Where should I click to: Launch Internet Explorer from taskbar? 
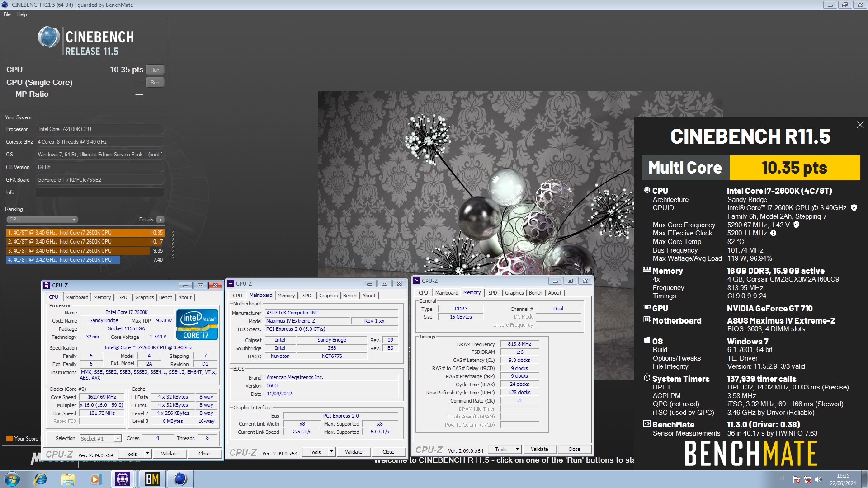tap(41, 479)
